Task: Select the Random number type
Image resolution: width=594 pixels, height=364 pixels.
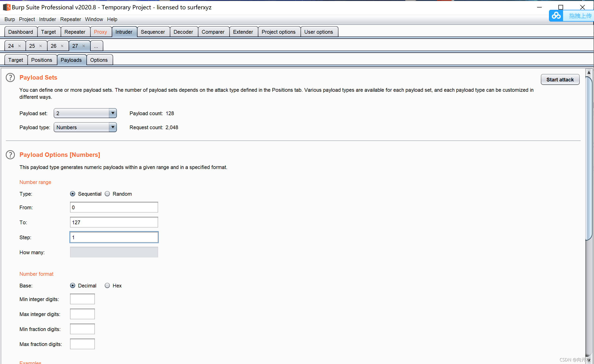Action: click(107, 194)
